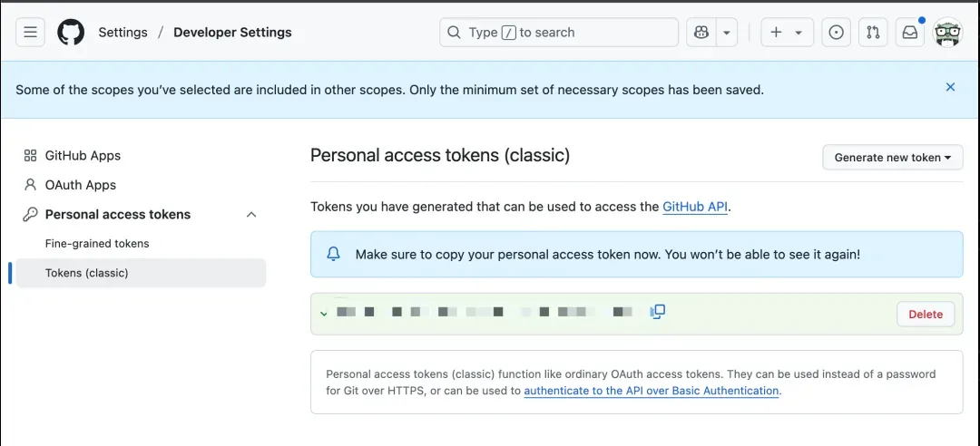Collapse the Personal access tokens section
This screenshot has height=446, width=980.
pos(251,214)
